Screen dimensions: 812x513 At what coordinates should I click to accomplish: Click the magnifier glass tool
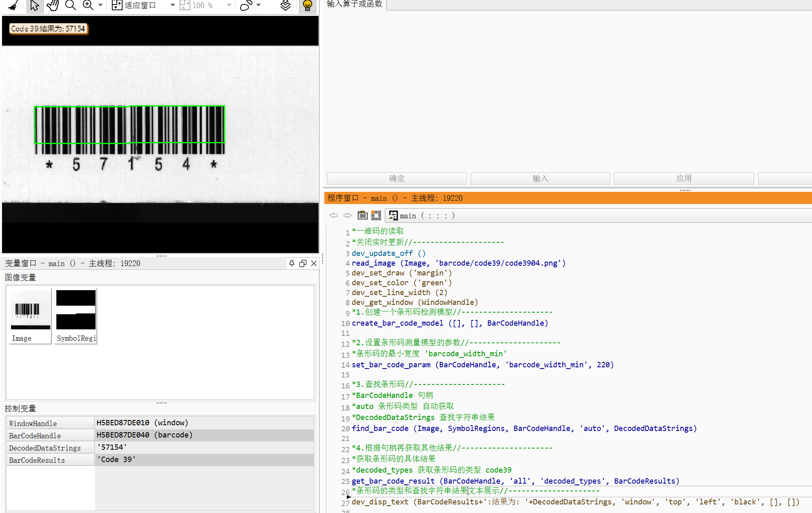click(x=71, y=5)
